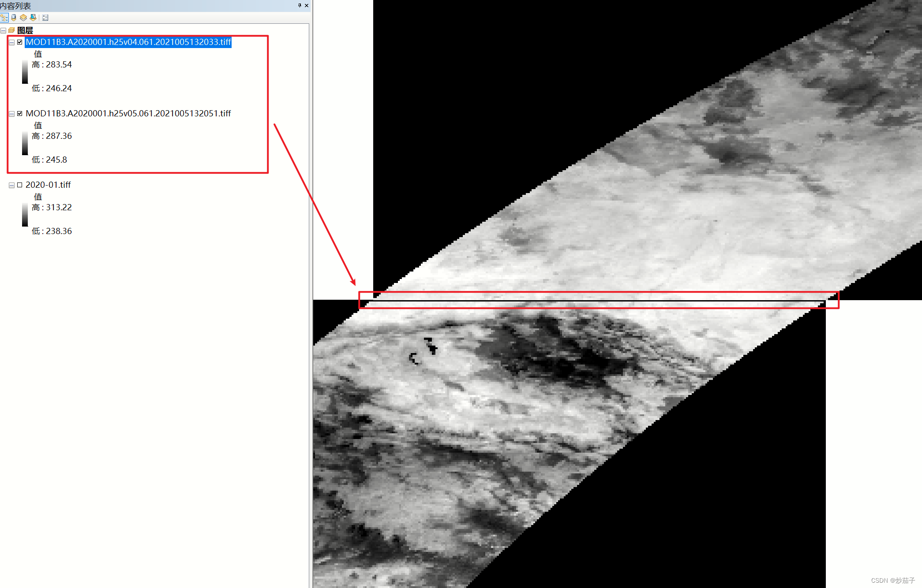Select the MOD11B3 h25v05 layer name

tap(128, 113)
